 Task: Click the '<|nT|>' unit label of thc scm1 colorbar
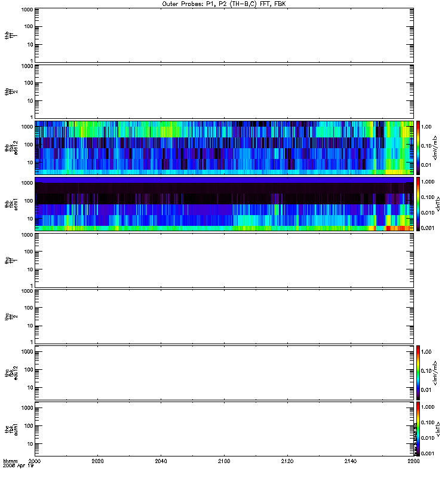point(438,429)
